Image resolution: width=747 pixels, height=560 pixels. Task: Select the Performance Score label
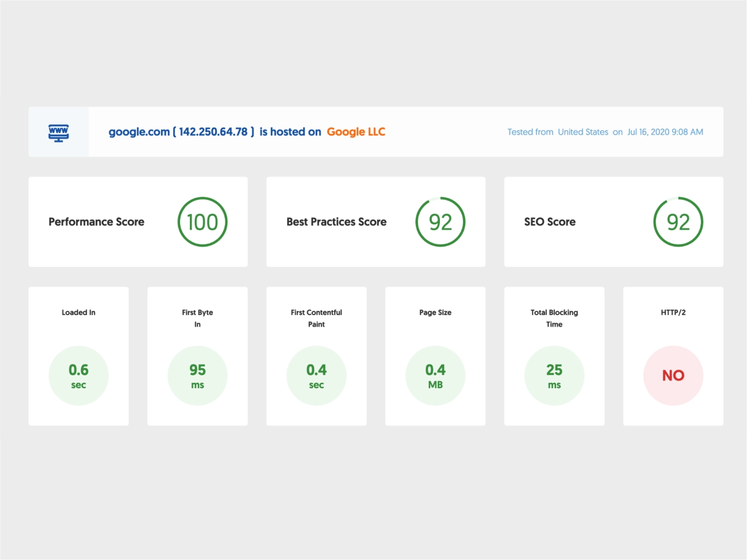96,222
